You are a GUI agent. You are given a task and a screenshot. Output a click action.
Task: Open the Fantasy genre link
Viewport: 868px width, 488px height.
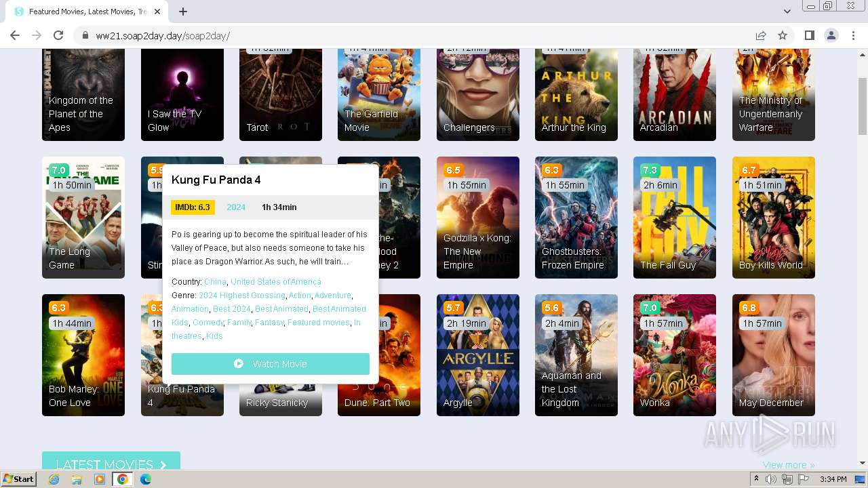point(269,323)
